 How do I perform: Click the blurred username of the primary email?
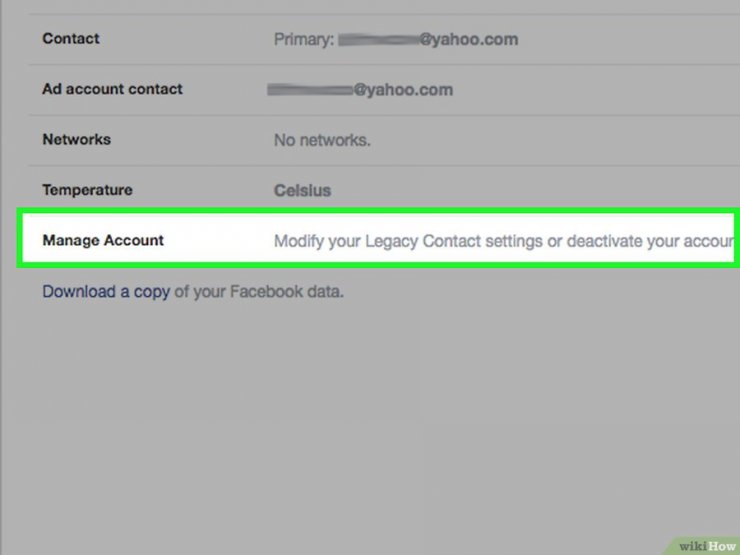378,40
